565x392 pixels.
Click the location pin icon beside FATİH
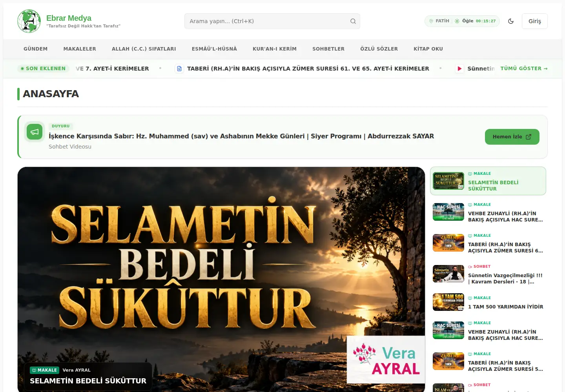431,21
